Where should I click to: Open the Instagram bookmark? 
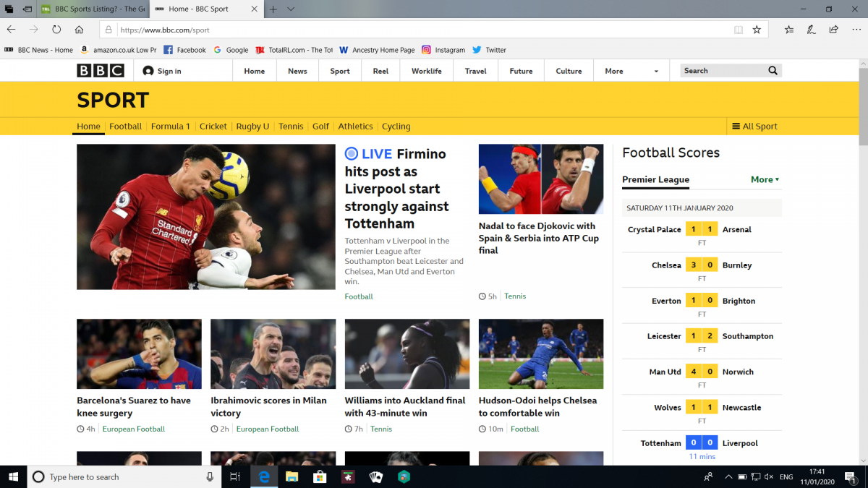443,50
